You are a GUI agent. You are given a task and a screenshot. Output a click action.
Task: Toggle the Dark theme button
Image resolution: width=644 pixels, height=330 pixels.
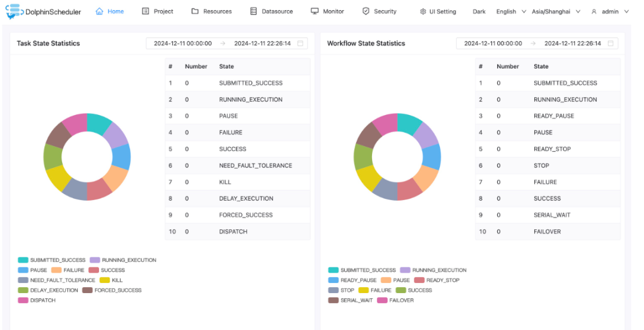coord(479,11)
